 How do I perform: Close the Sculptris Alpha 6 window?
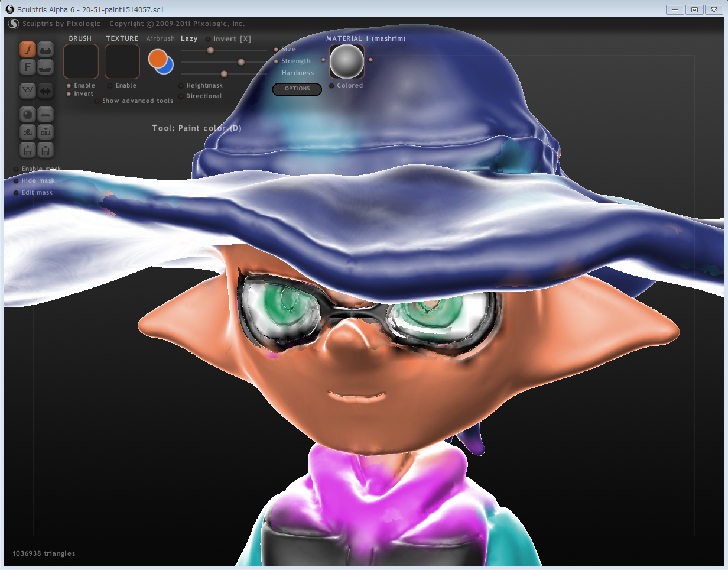714,9
